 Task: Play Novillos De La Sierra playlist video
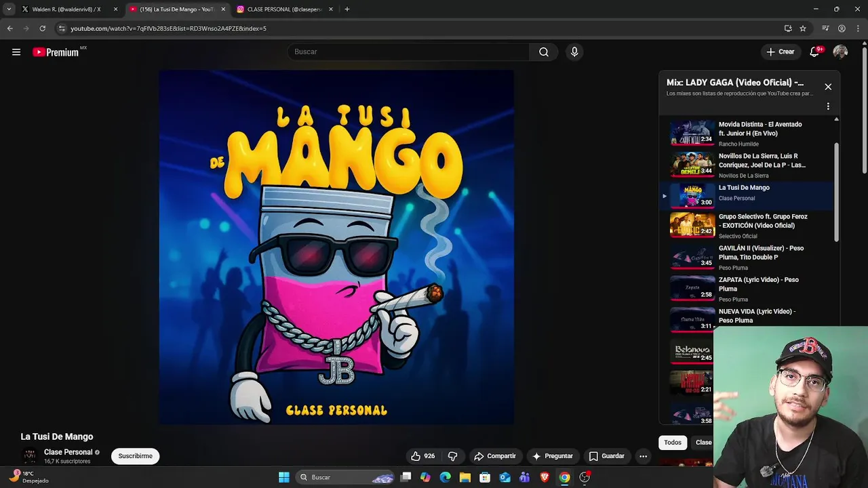(746, 165)
